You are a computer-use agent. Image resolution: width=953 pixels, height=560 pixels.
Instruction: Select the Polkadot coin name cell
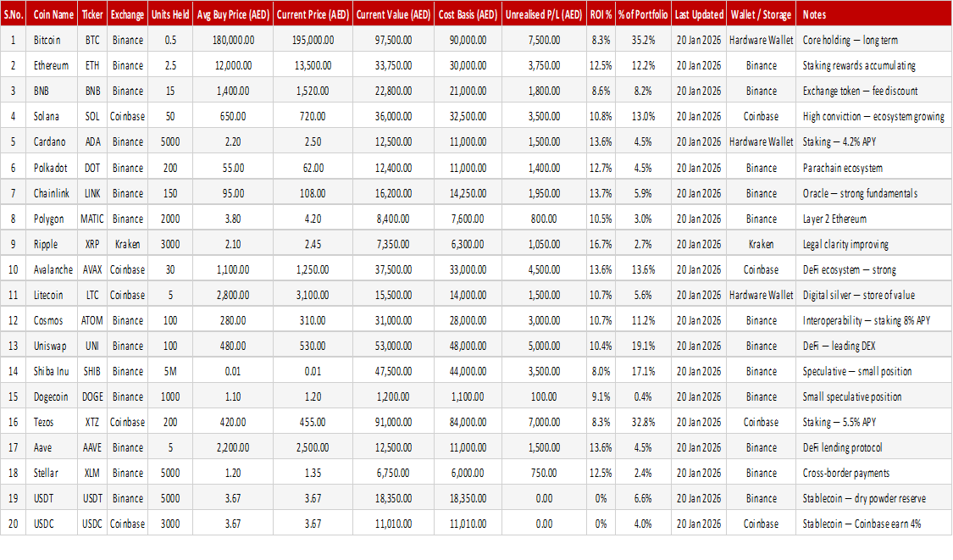click(51, 168)
